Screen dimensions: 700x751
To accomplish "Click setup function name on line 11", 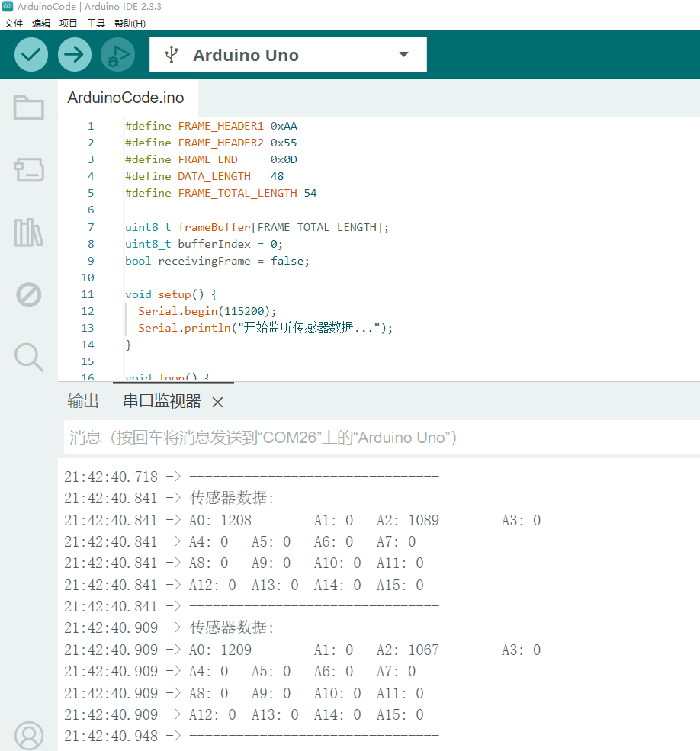I will [x=175, y=294].
